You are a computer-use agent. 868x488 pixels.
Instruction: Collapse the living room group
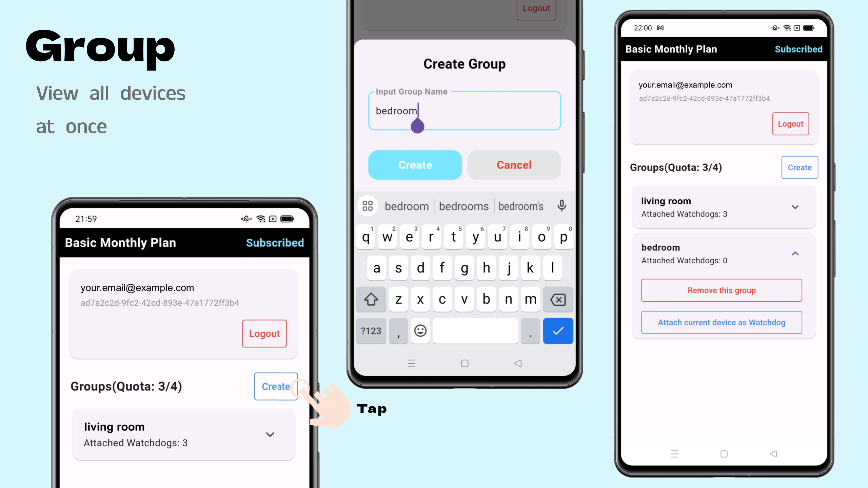(x=796, y=207)
